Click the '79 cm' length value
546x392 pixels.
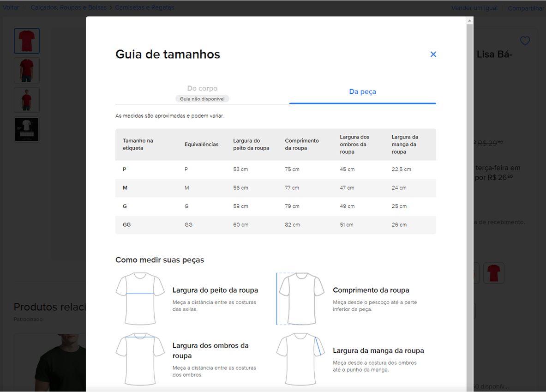tap(292, 206)
